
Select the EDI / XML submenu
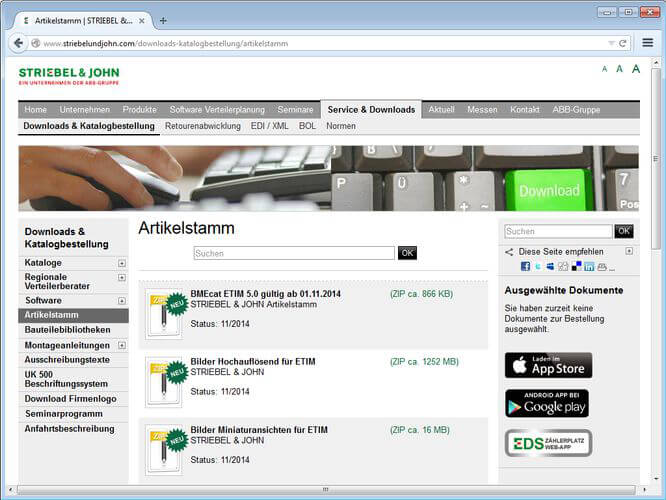coord(269,126)
